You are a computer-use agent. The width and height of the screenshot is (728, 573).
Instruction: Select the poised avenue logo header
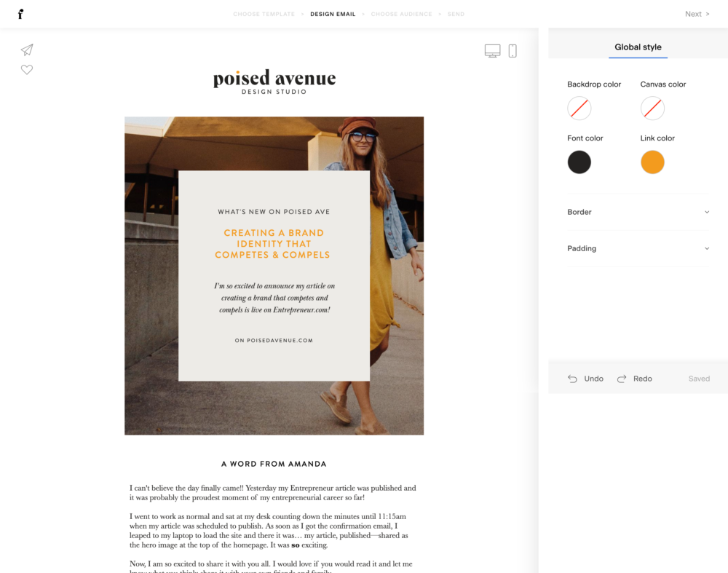pos(274,81)
